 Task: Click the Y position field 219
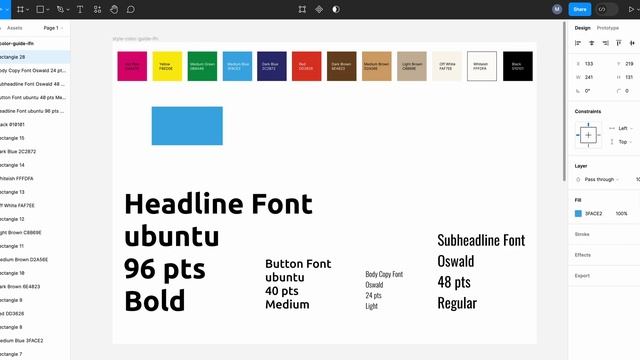[x=629, y=64]
